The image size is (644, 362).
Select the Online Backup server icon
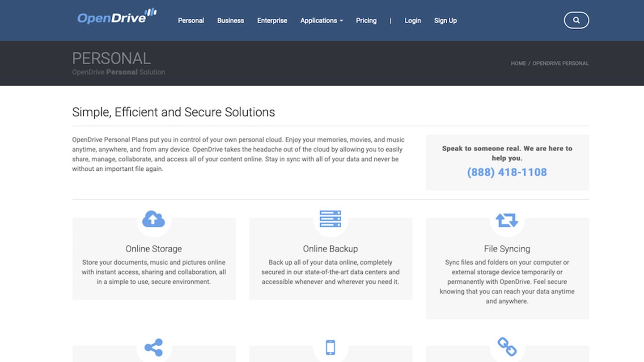(x=330, y=219)
